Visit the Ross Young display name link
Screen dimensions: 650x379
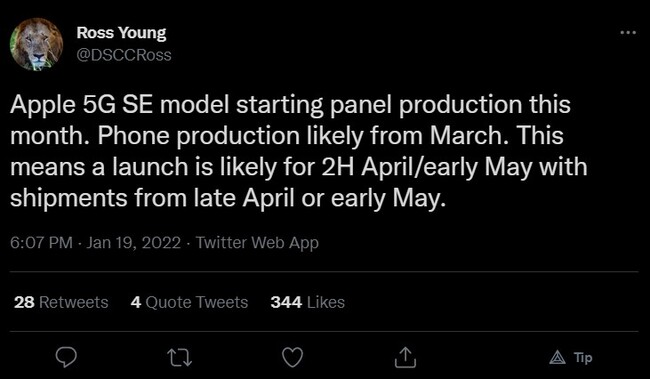pyautogui.click(x=121, y=33)
